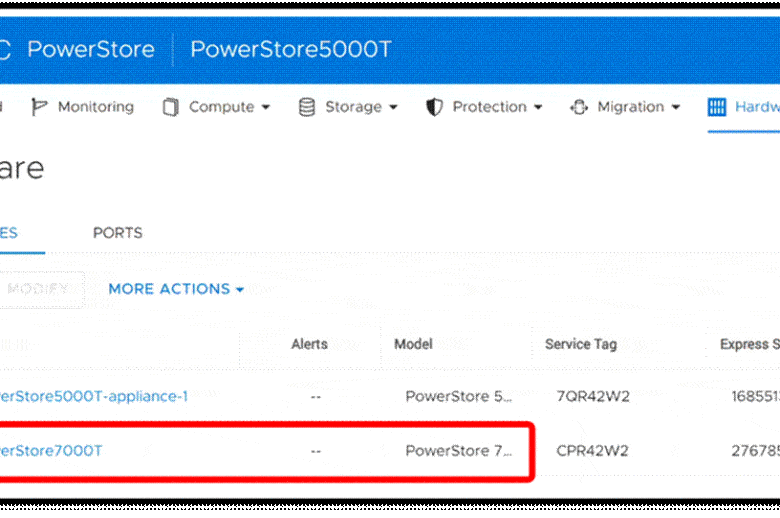
Task: Click the Compute icon
Action: [x=170, y=107]
